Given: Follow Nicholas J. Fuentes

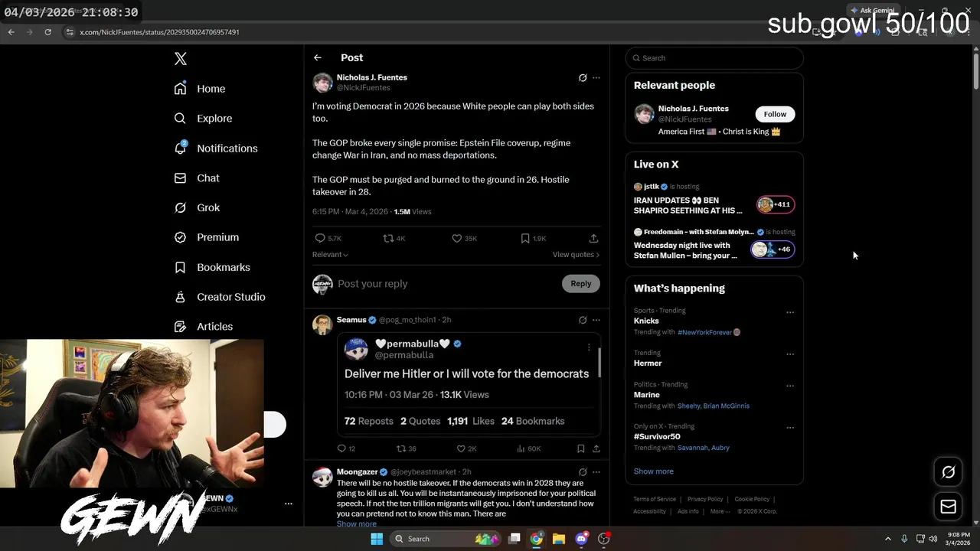Looking at the screenshot, I should pos(775,114).
